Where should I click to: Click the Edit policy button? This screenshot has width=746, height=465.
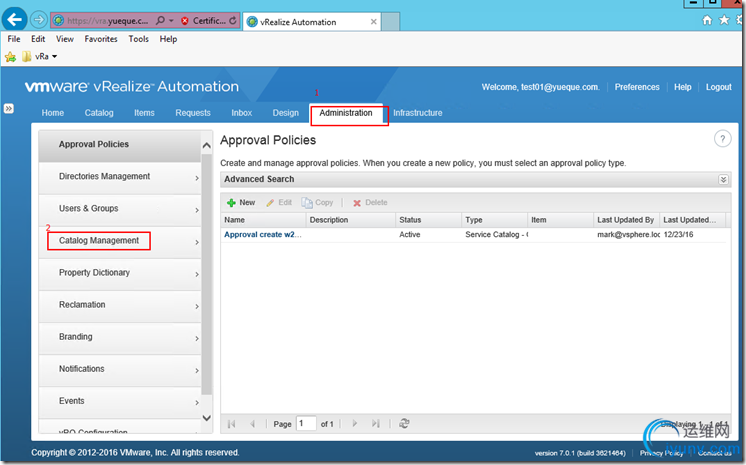point(279,203)
